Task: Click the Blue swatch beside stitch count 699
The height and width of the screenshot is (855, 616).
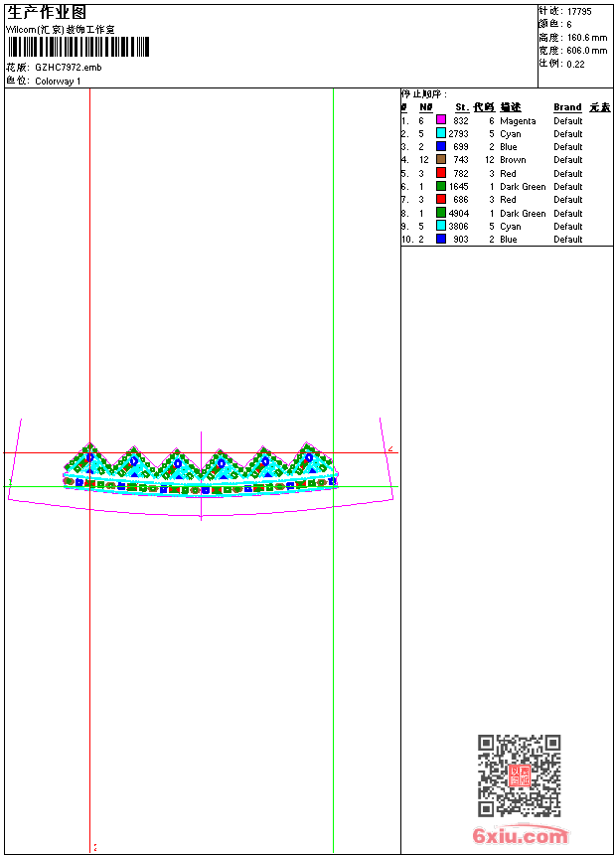Action: [x=441, y=146]
